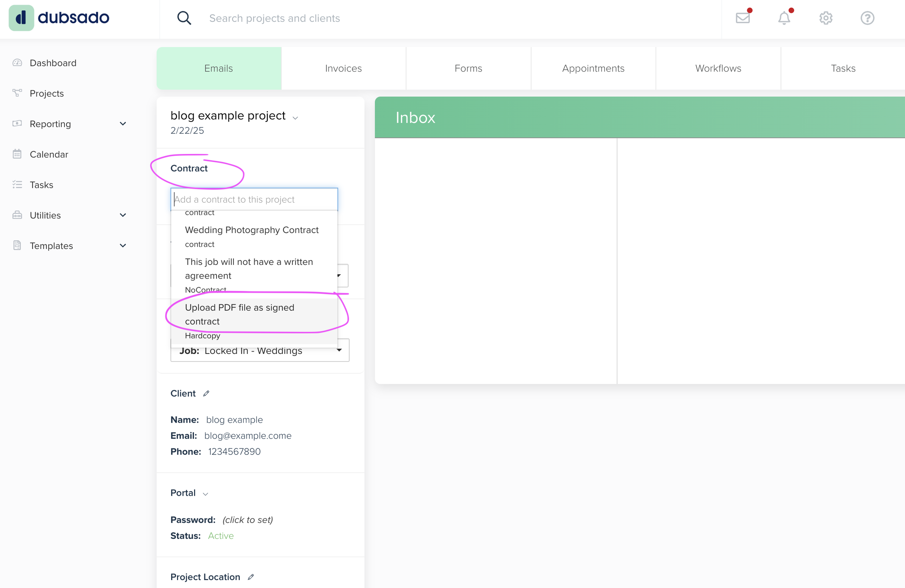Click the portal password click to set link
The width and height of the screenshot is (905, 588).
click(x=248, y=520)
